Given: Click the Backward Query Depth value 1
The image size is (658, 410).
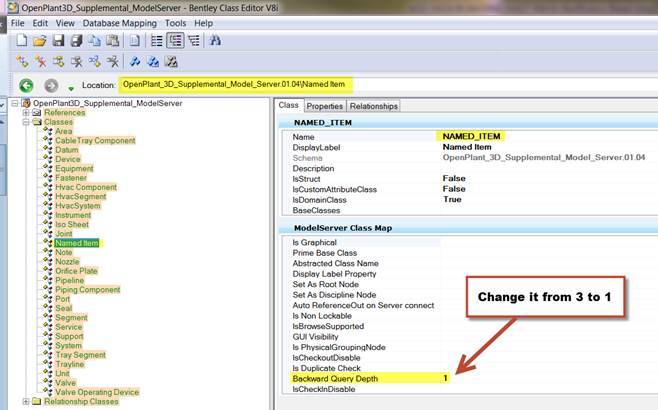Looking at the screenshot, I should pos(445,379).
